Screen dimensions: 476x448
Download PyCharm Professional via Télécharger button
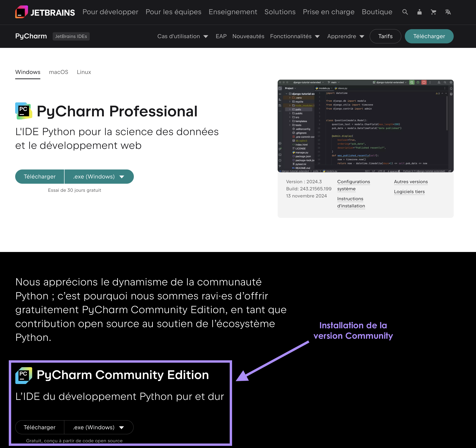(39, 177)
